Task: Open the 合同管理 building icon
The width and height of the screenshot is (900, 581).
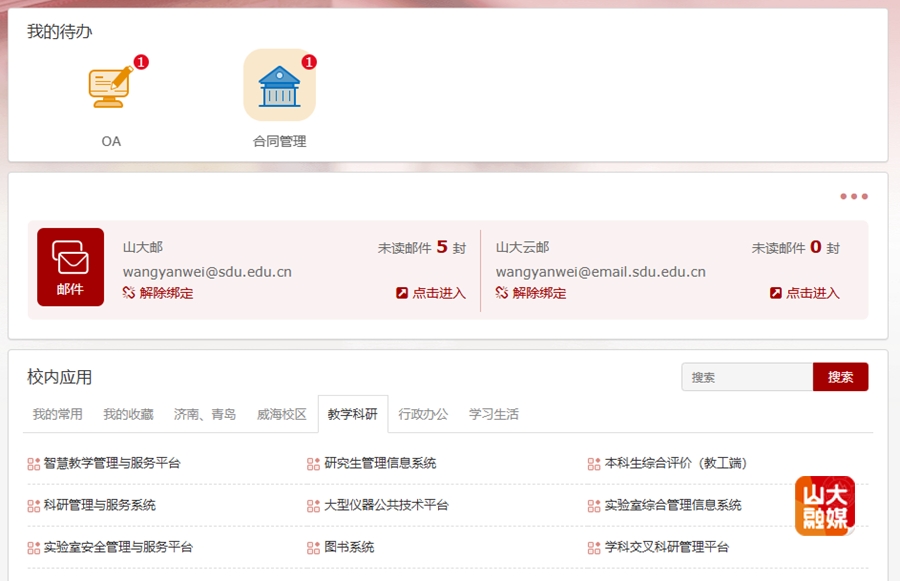Action: click(x=279, y=86)
